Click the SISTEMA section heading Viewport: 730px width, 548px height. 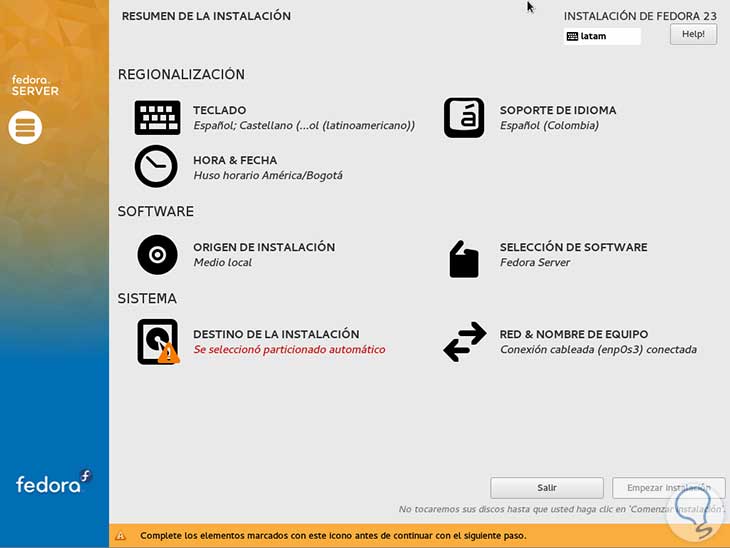click(147, 298)
